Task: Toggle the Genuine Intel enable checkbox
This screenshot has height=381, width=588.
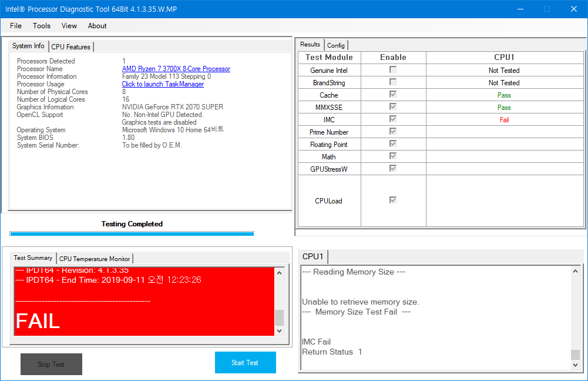Action: [x=393, y=70]
